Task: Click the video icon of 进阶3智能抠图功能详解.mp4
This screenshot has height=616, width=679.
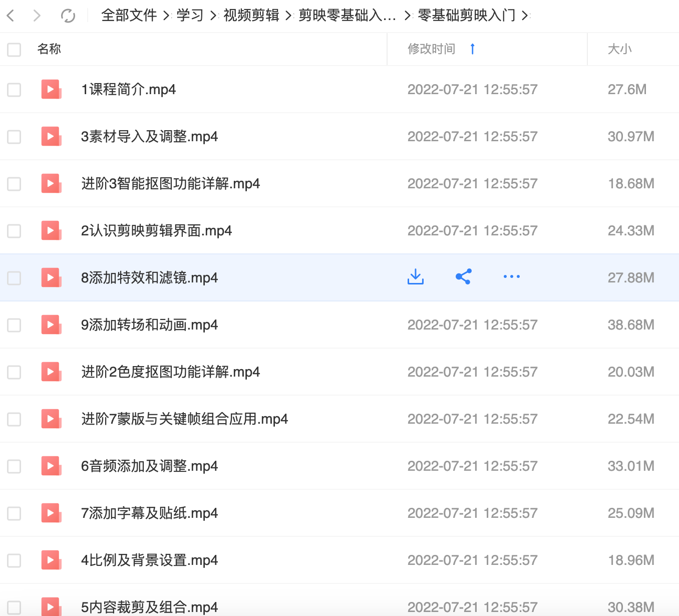Action: pos(51,184)
